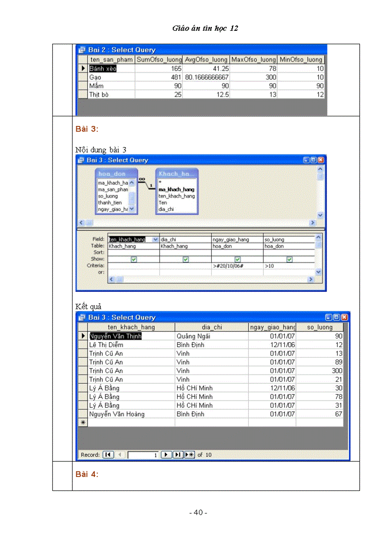Go to first record in results navigator
This screenshot has width=392, height=540.
point(108,454)
